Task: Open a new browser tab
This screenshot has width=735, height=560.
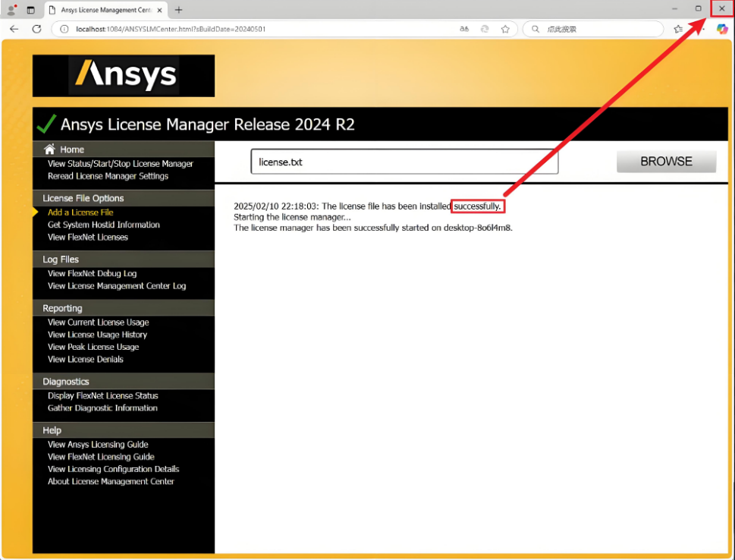Action: pyautogui.click(x=178, y=10)
